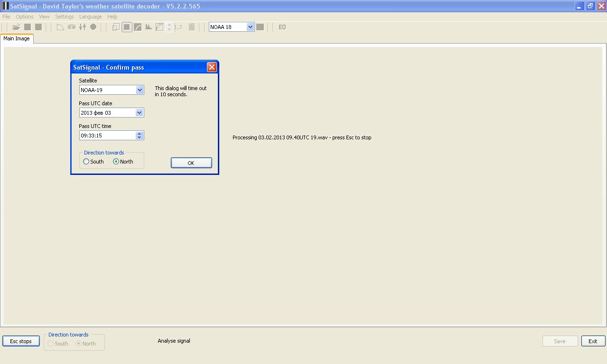Open the Options menu
The image size is (607, 364).
click(25, 17)
